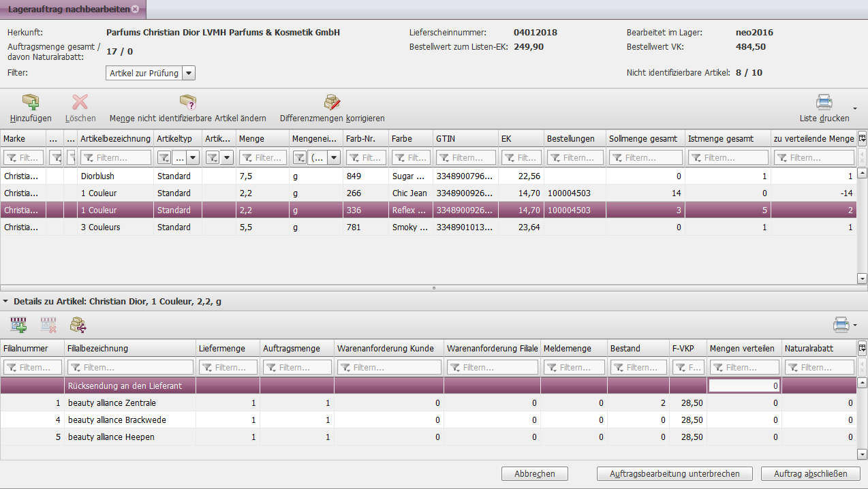Click the Marke filter field
This screenshot has height=489, width=868.
[x=23, y=157]
